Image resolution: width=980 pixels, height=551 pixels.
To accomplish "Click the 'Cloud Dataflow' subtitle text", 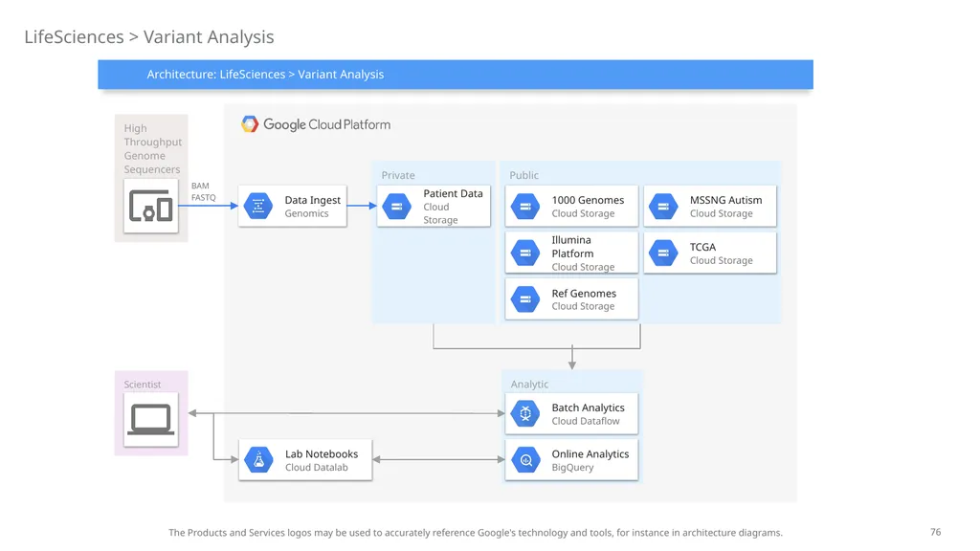I will click(x=586, y=421).
